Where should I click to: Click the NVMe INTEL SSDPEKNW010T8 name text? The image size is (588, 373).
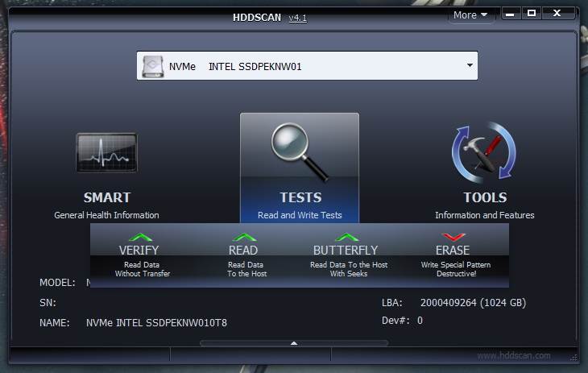156,322
